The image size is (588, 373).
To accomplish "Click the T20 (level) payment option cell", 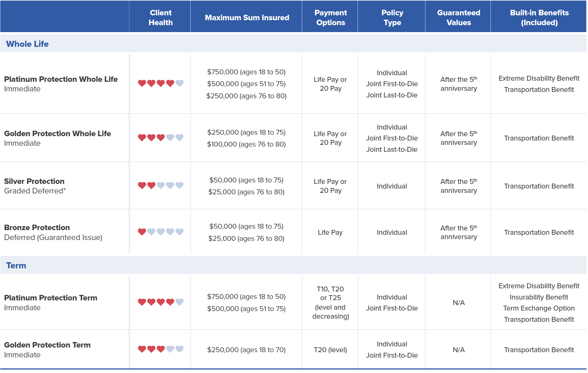I will pyautogui.click(x=330, y=350).
